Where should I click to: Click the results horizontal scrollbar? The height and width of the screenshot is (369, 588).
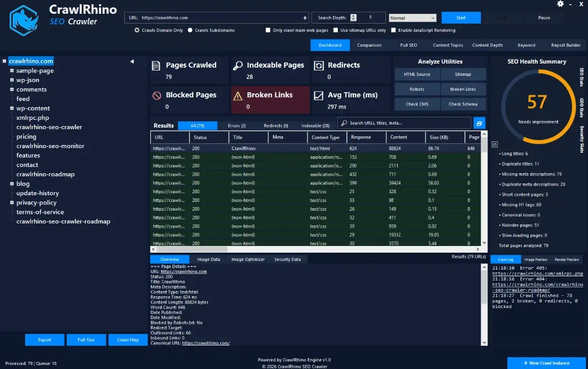tap(191, 249)
